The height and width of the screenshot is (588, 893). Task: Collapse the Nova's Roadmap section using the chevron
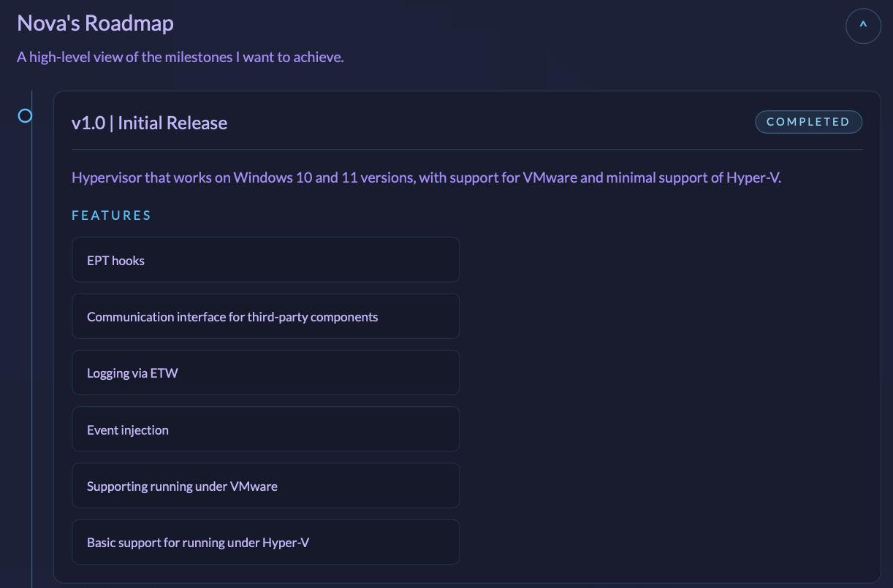pos(863,26)
